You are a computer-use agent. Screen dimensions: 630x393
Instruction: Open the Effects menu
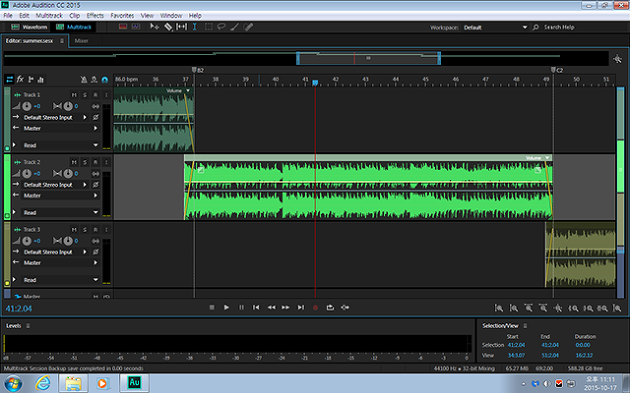[x=95, y=16]
